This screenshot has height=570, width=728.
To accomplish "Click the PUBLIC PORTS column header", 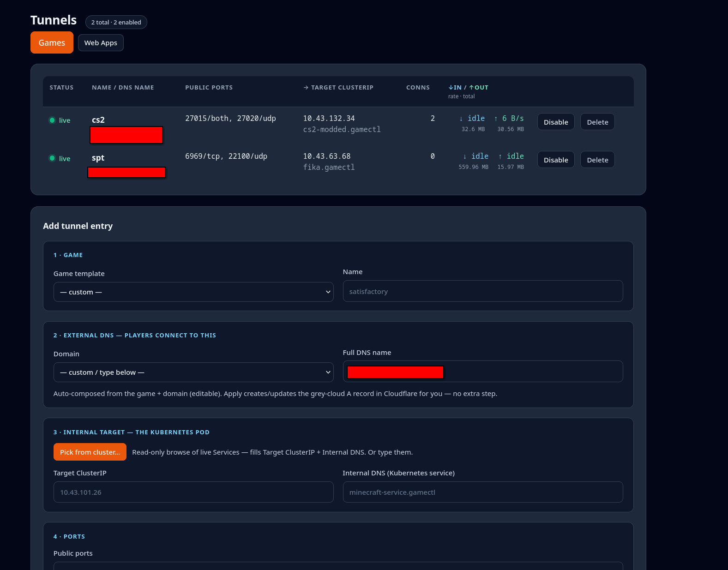I will (209, 87).
